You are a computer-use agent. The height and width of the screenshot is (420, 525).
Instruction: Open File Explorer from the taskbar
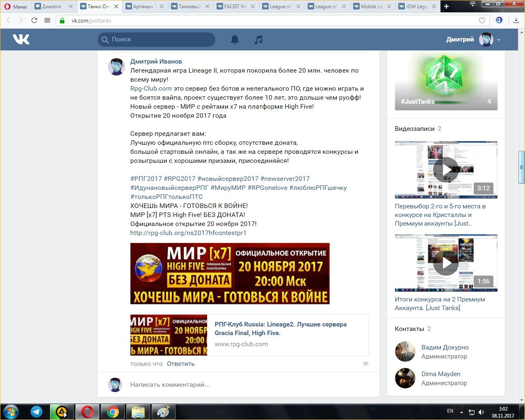[138, 411]
